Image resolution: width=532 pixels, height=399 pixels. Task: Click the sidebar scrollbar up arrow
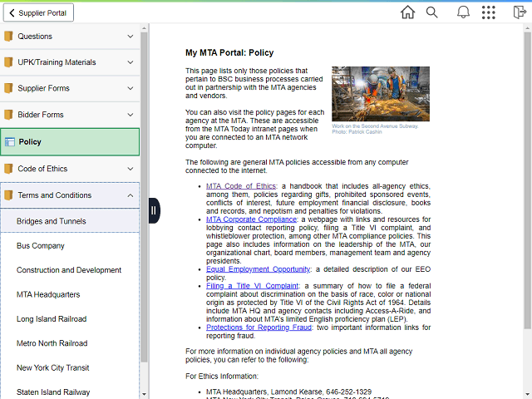coord(144,28)
